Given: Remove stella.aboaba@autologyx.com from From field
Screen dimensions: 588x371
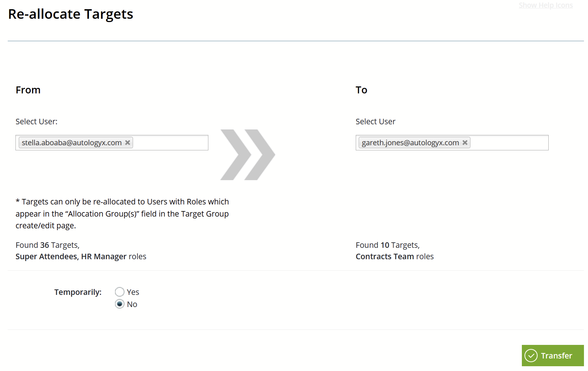Looking at the screenshot, I should coord(128,143).
